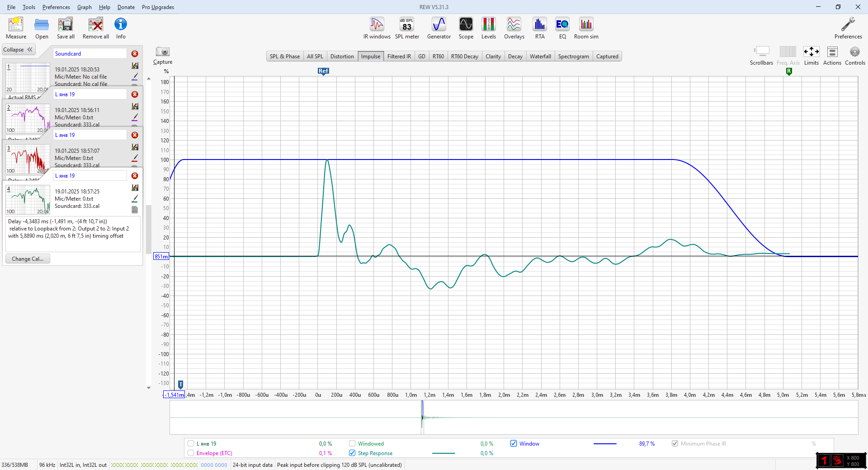Switch to the Waterfall tab
Screen dimensions: 868x470
(540, 56)
